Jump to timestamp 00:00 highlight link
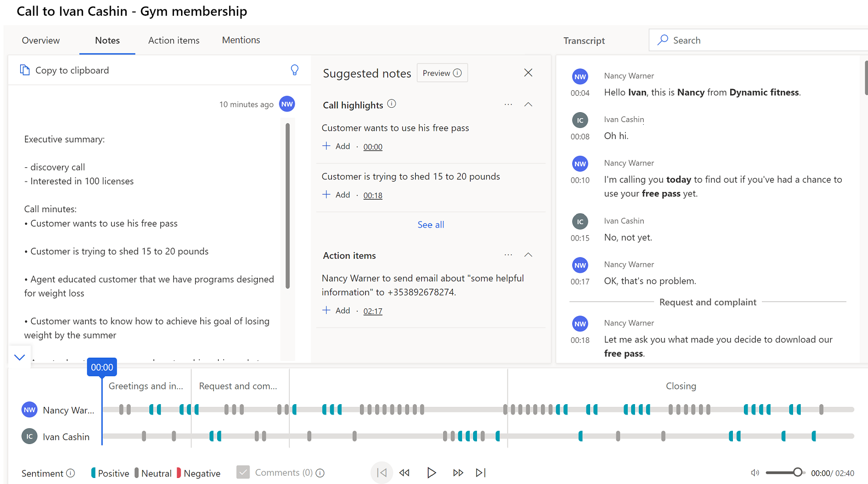The height and width of the screenshot is (484, 868). pyautogui.click(x=373, y=147)
